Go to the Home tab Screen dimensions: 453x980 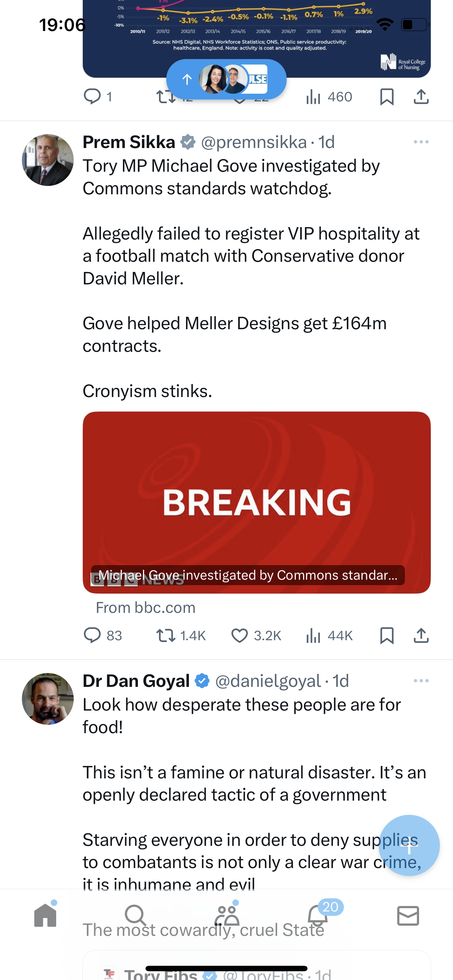tap(45, 915)
